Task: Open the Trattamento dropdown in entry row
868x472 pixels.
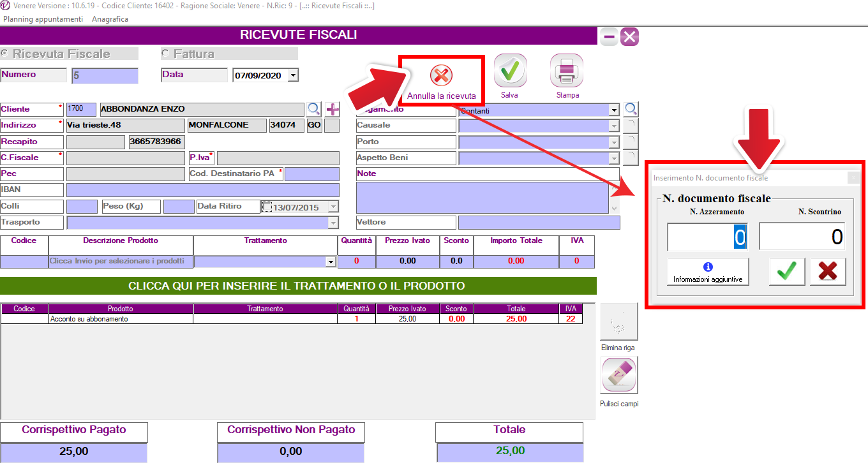Action: tap(331, 262)
